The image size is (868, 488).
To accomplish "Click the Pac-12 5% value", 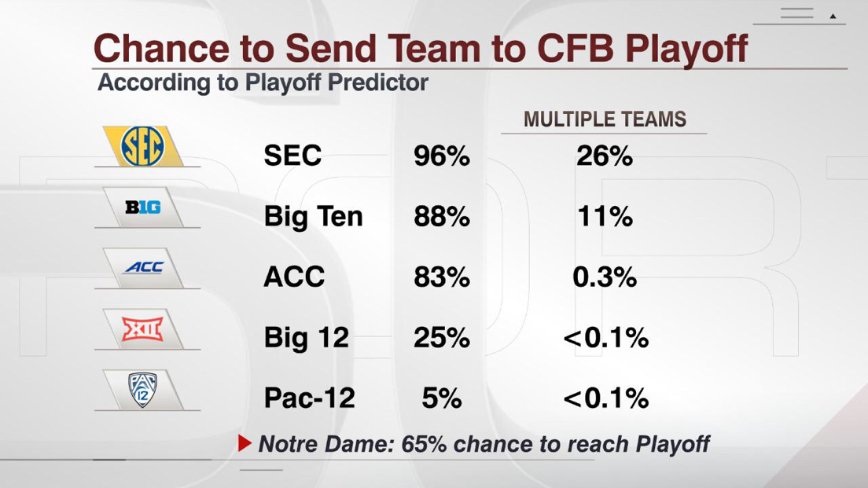I will click(442, 398).
